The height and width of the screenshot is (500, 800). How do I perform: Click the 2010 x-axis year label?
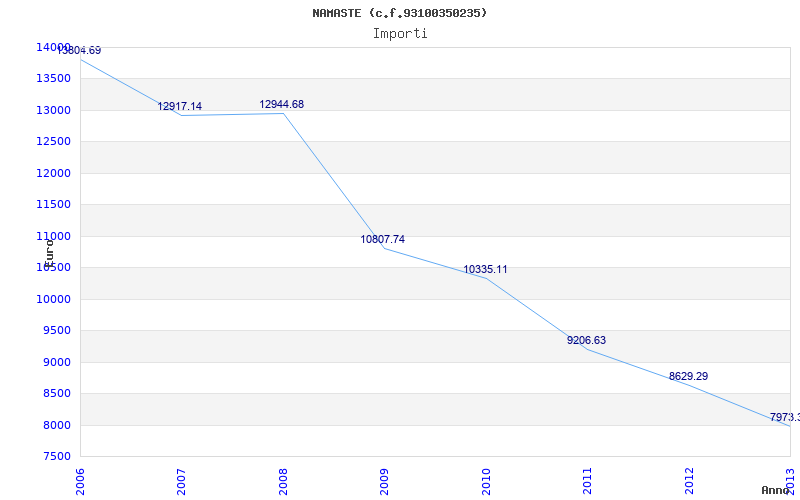tap(486, 481)
